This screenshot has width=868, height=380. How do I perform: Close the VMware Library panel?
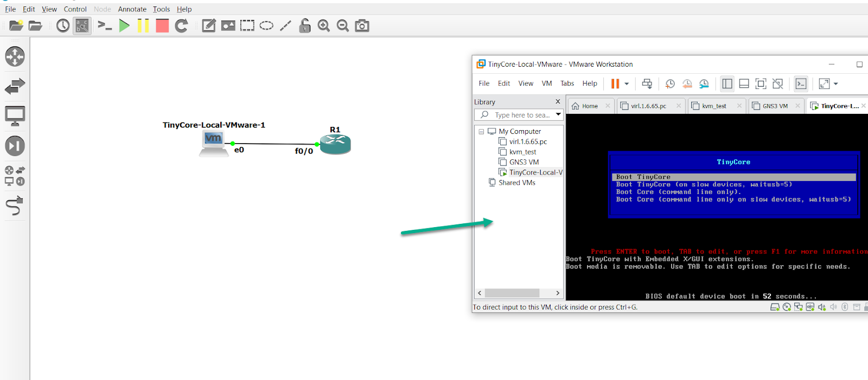click(x=558, y=101)
